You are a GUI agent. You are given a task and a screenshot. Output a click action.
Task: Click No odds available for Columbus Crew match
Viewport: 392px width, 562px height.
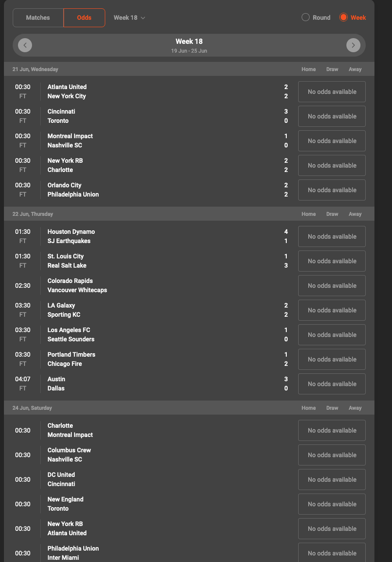click(331, 455)
